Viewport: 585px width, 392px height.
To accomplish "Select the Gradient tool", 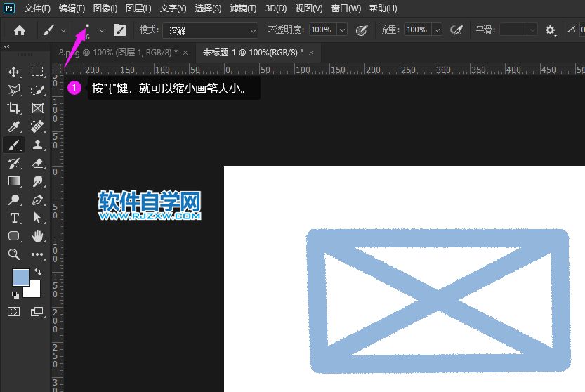I will click(14, 181).
